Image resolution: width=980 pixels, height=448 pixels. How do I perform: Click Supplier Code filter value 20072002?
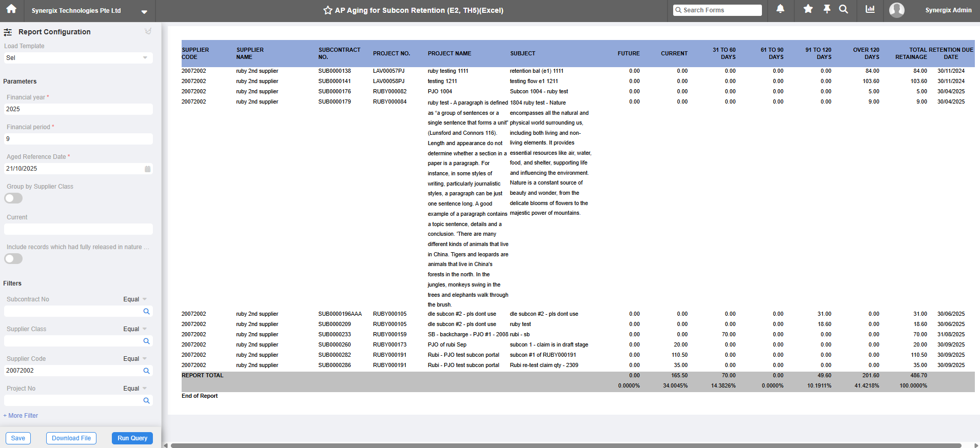pyautogui.click(x=20, y=371)
